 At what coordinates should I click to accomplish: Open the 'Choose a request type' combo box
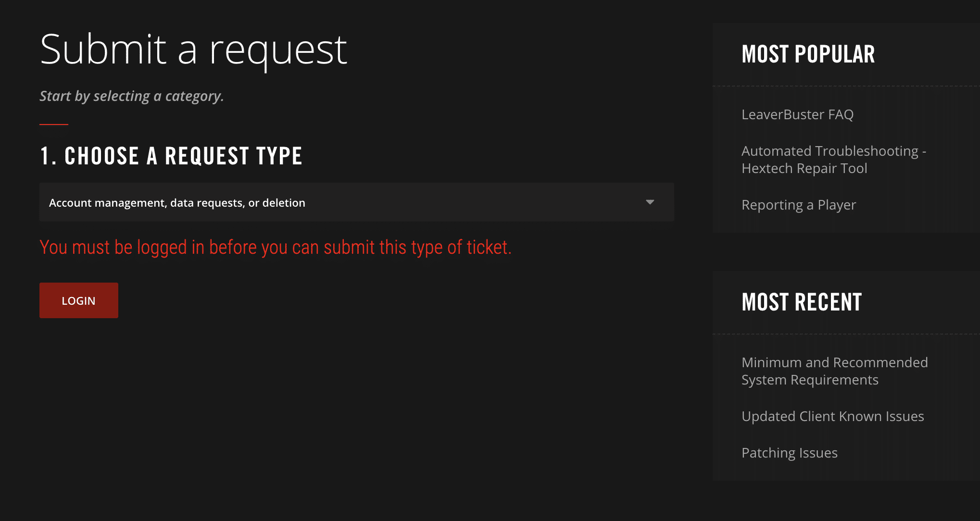356,202
